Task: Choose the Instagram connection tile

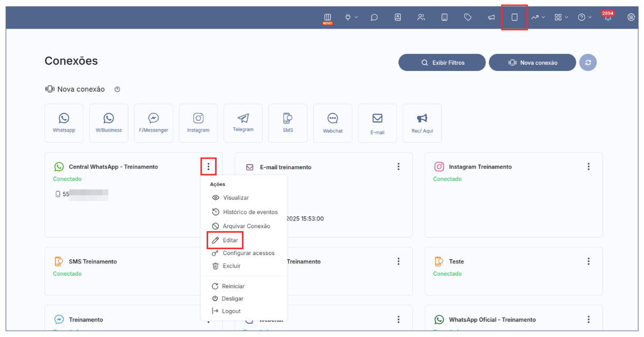Action: (198, 123)
